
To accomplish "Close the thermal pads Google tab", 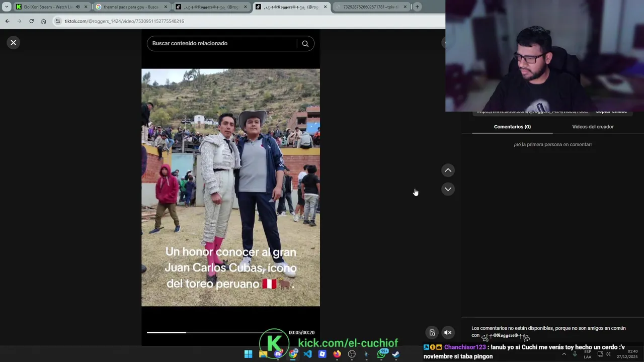I will click(x=166, y=7).
